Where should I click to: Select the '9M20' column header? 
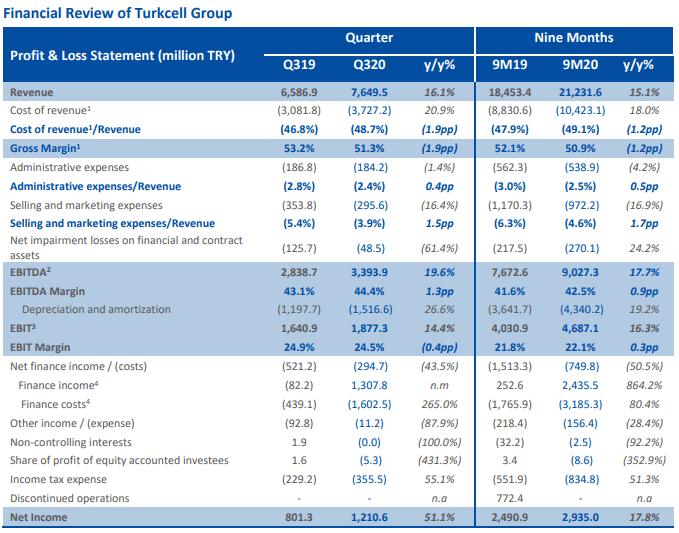click(580, 65)
